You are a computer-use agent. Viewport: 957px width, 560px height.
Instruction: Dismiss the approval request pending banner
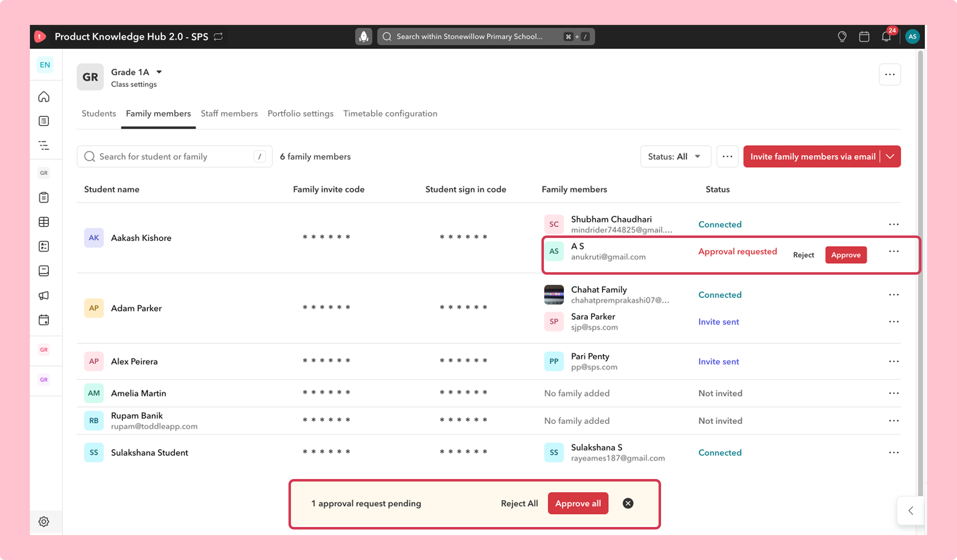[628, 503]
